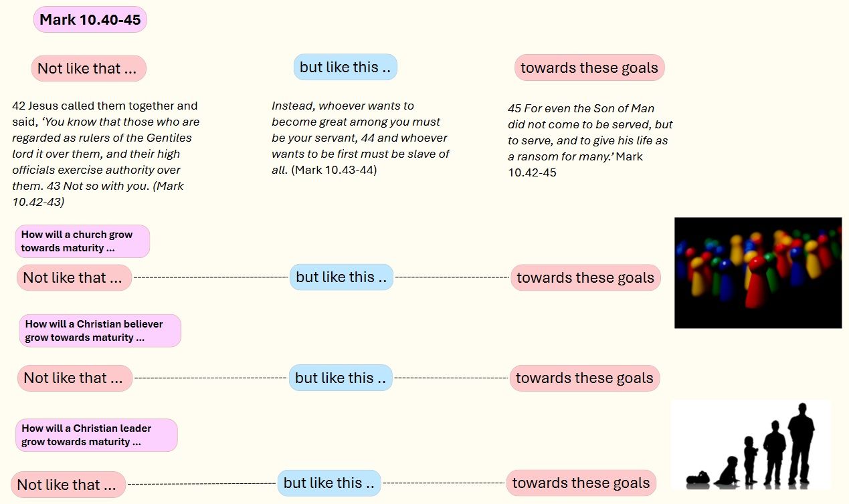Select the 'Instead, whoever wants' verse text
Image resolution: width=849 pixels, height=504 pixels.
coord(361,138)
